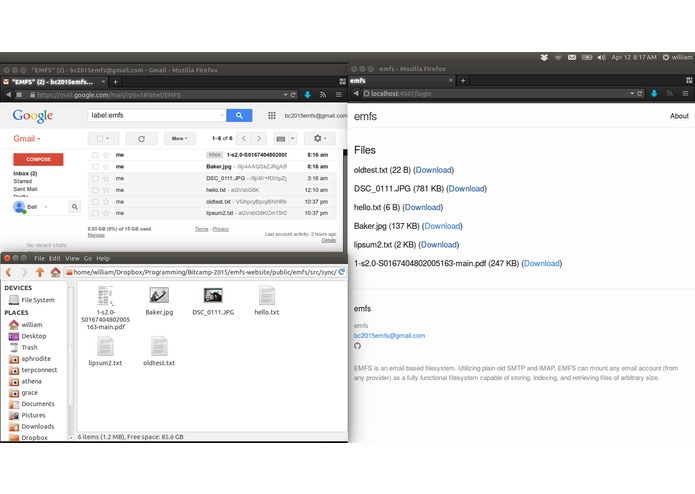Download Baker.jpg from emfs page
Image resolution: width=695 pixels, height=494 pixels.
point(442,226)
